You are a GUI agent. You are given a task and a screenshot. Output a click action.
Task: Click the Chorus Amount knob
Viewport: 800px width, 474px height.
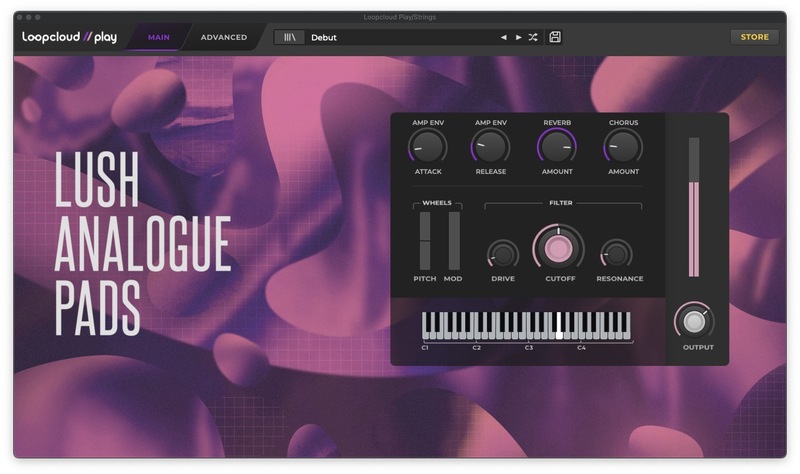click(x=623, y=147)
